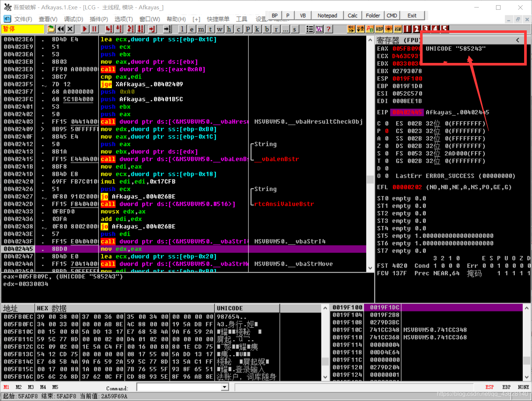The height and width of the screenshot is (401, 532).
Task: Launch Calc from the button bar
Action: pyautogui.click(x=353, y=15)
